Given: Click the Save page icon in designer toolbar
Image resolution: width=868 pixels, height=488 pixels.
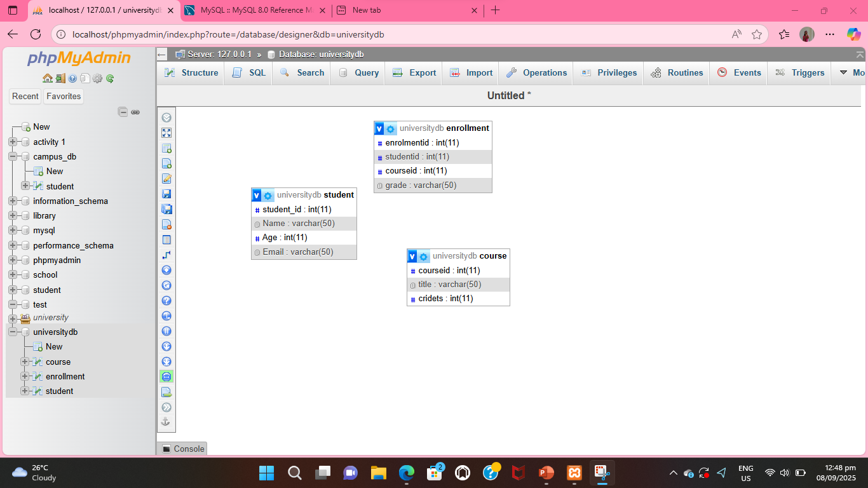Looking at the screenshot, I should [166, 194].
